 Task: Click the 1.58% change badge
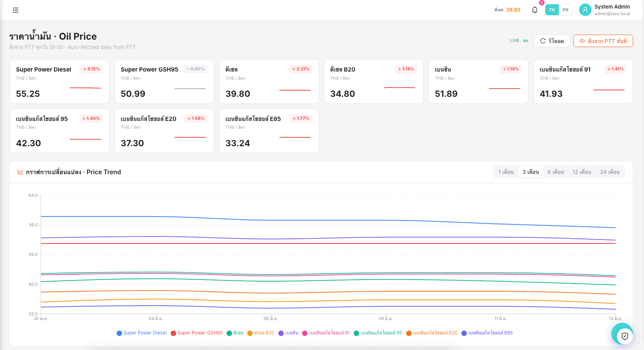196,119
